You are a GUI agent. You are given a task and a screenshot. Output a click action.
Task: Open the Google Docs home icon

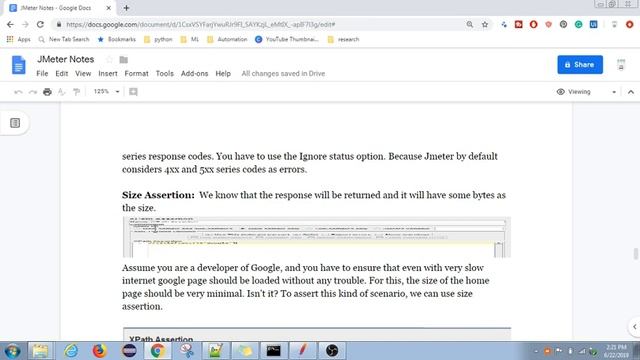click(18, 65)
